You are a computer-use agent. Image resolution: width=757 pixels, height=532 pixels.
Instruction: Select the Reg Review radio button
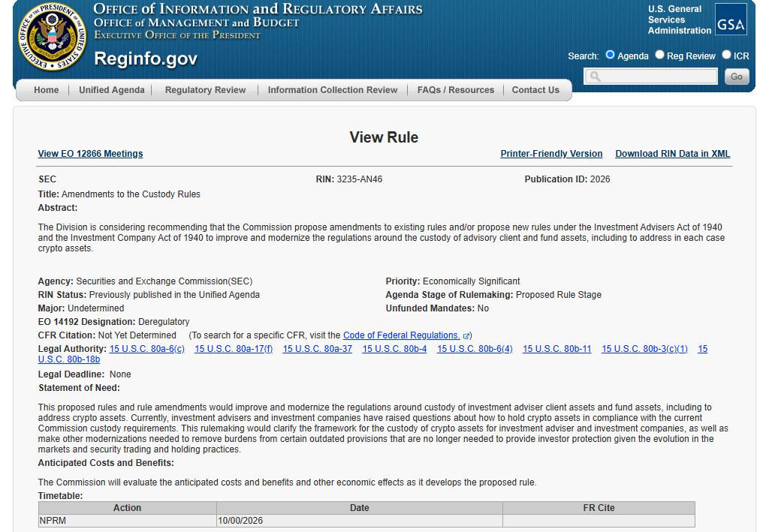coord(659,55)
